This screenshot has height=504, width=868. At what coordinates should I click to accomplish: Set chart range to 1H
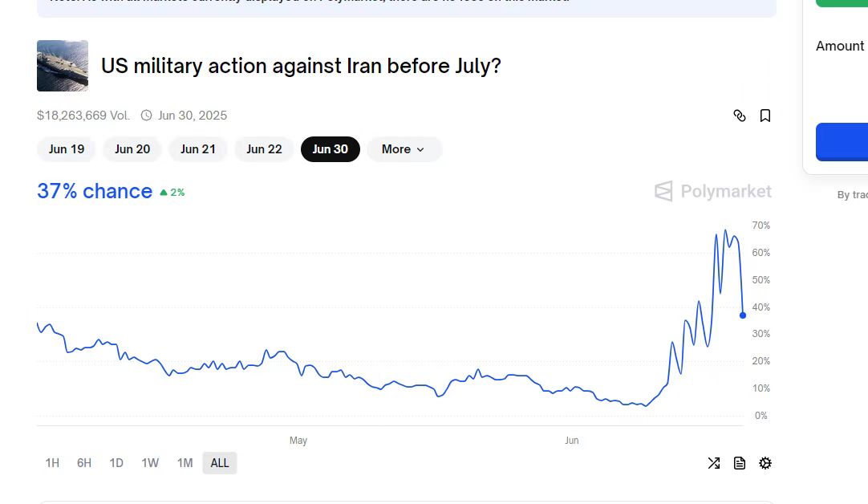[52, 463]
